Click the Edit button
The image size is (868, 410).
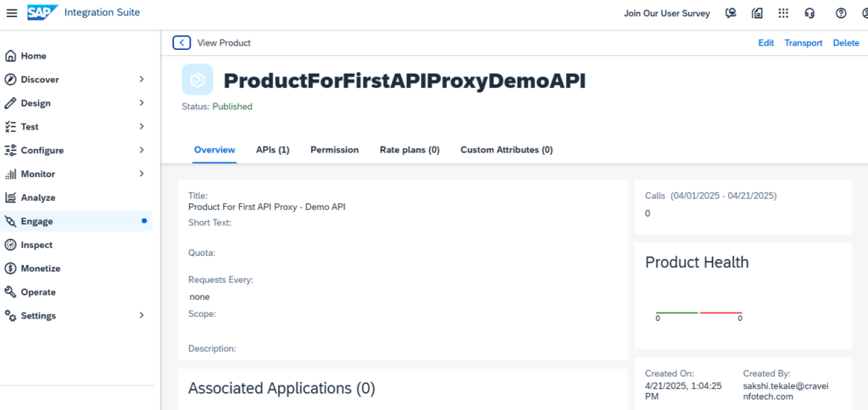tap(766, 42)
